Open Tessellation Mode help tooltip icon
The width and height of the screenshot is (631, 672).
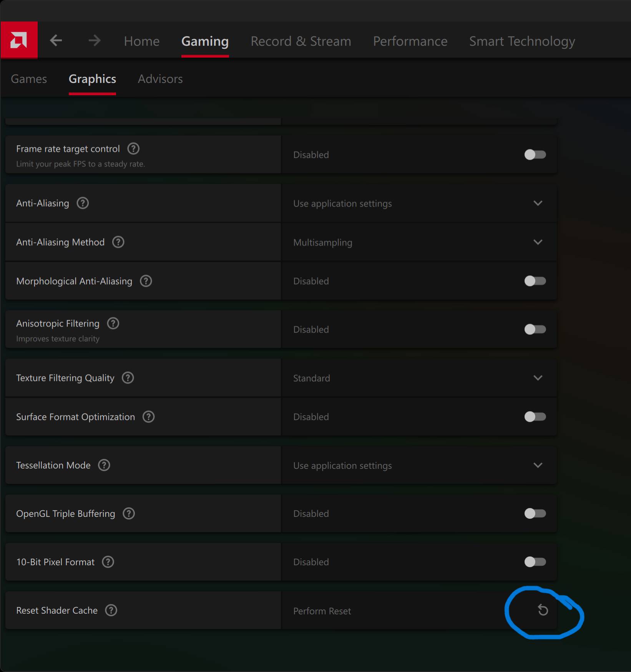point(104,465)
